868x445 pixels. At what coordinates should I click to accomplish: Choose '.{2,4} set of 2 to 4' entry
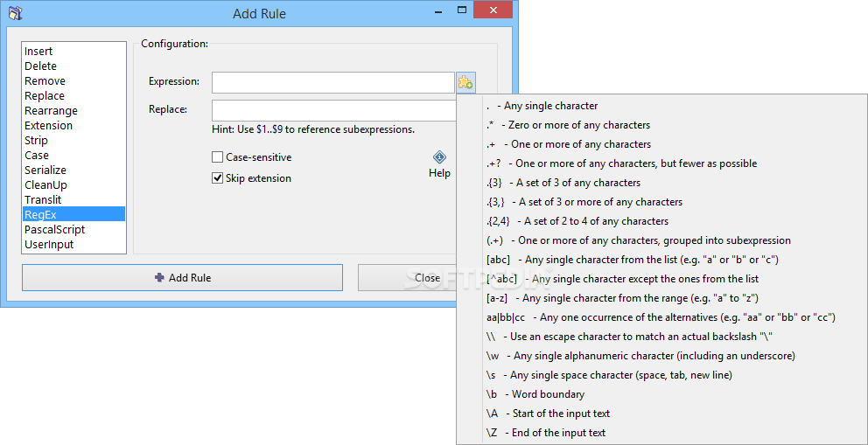[662, 221]
